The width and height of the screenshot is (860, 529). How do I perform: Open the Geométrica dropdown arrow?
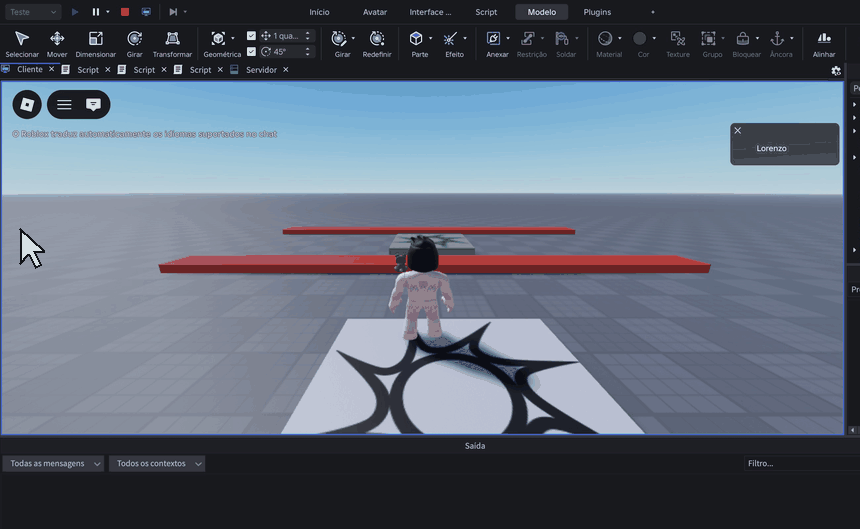click(233, 38)
